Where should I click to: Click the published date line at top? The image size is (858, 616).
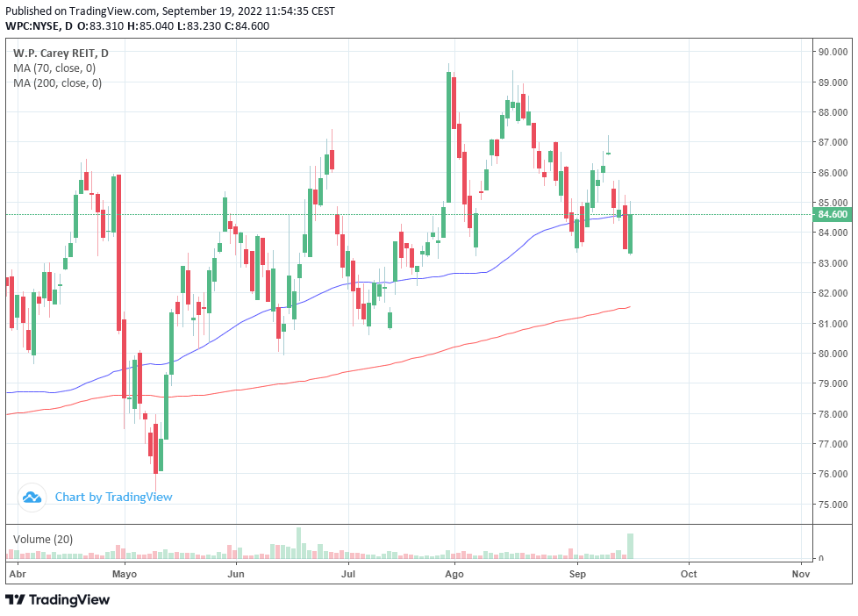point(170,11)
